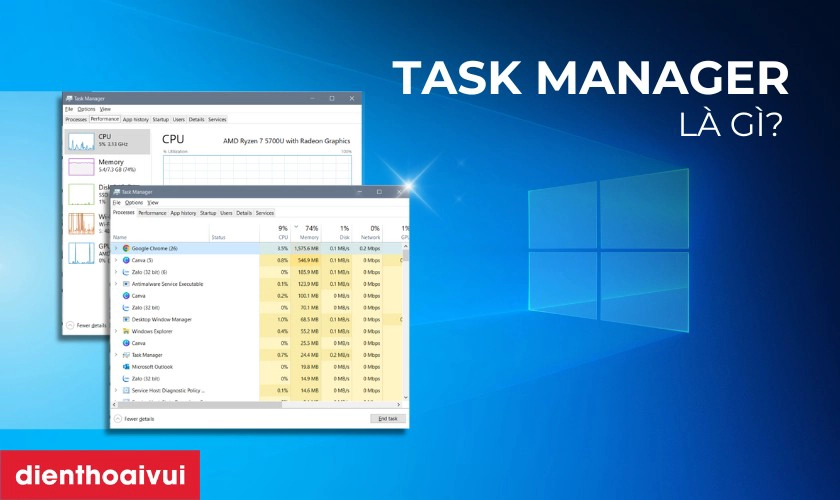
Task: Open File menu in front Task Manager
Action: [x=116, y=203]
